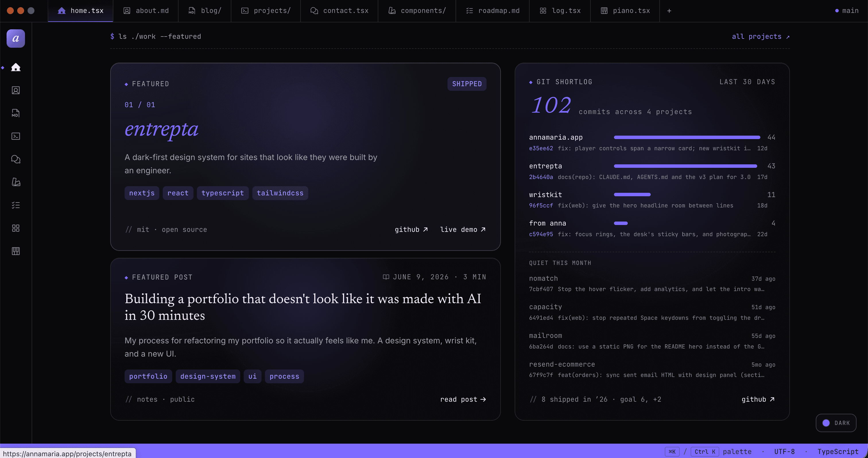Image resolution: width=868 pixels, height=458 pixels.
Task: Click the main branch indicator
Action: pos(846,11)
